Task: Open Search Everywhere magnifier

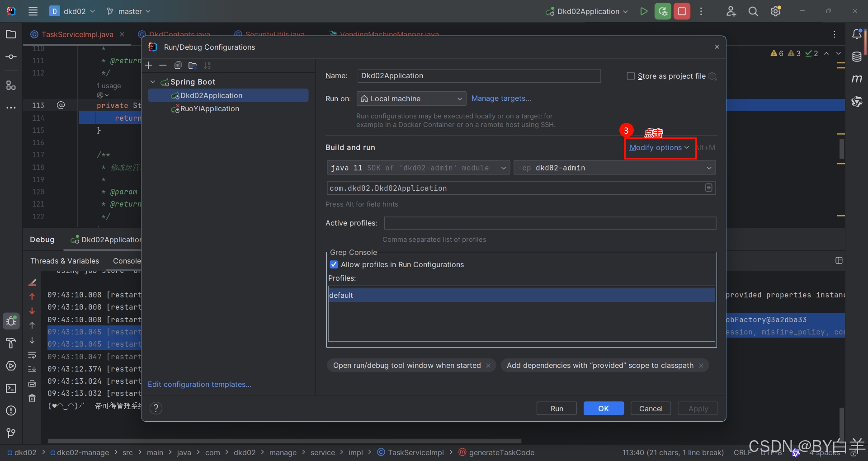Action: click(753, 11)
